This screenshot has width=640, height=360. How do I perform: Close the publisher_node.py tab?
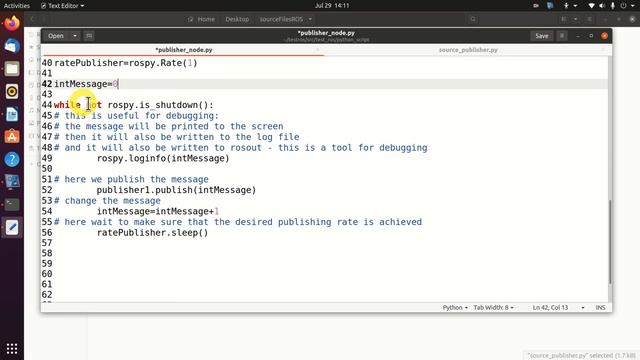click(318, 50)
